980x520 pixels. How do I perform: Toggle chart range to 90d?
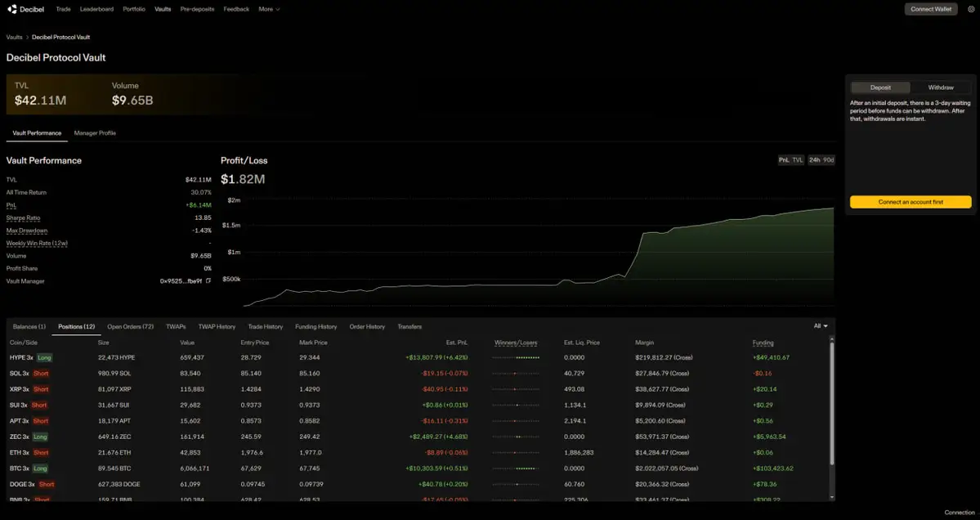pyautogui.click(x=828, y=160)
